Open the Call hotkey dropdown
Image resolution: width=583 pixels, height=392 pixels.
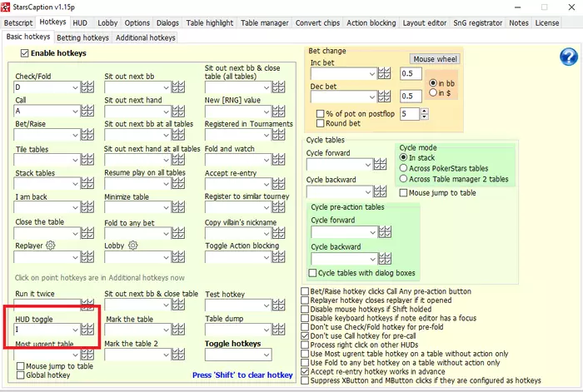tap(75, 111)
